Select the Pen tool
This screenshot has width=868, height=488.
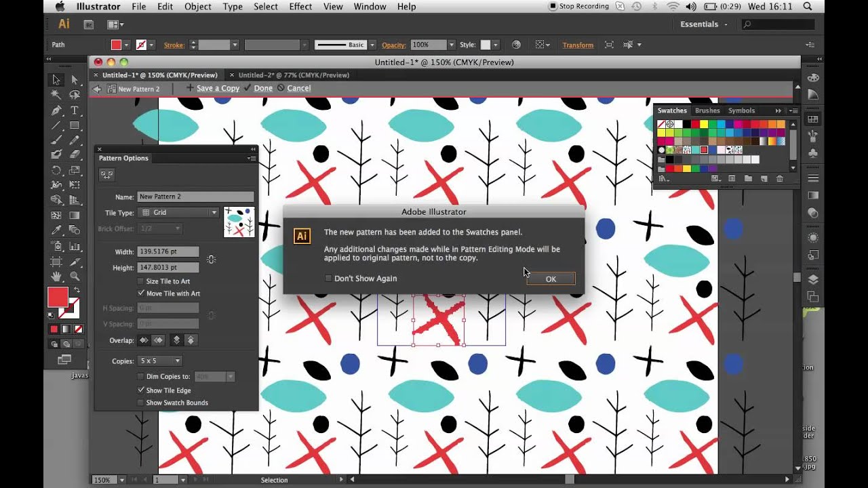click(x=56, y=110)
